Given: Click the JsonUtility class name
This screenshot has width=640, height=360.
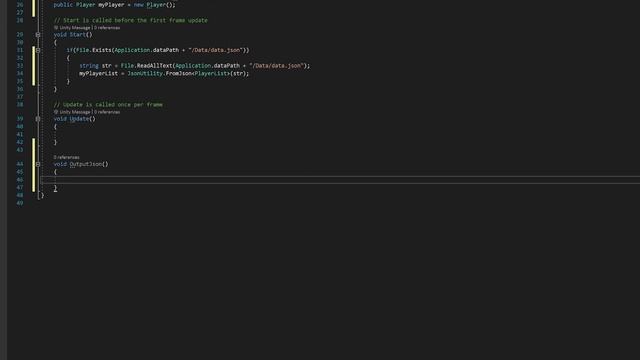Looking at the screenshot, I should click(x=145, y=73).
